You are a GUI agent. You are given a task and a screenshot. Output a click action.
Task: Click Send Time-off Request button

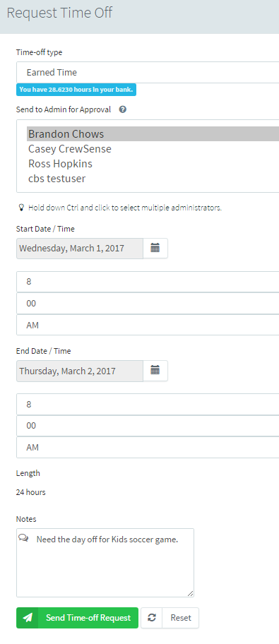coord(77,618)
